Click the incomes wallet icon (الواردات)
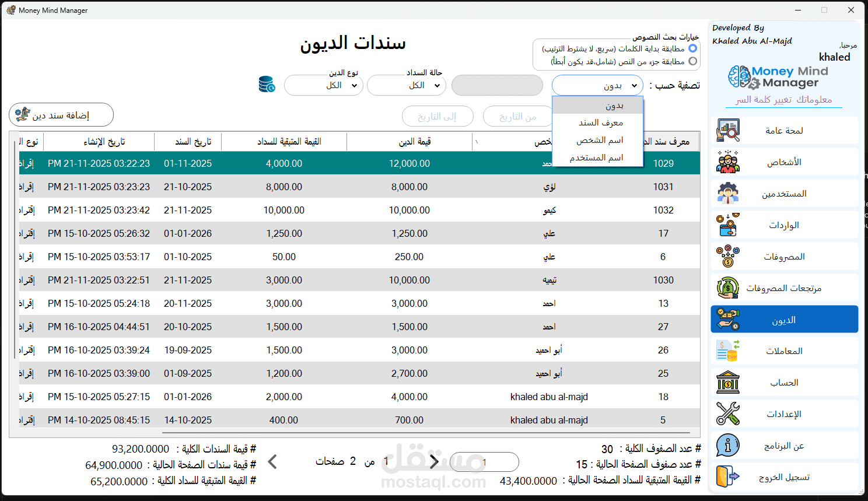The width and height of the screenshot is (868, 501). pyautogui.click(x=728, y=225)
